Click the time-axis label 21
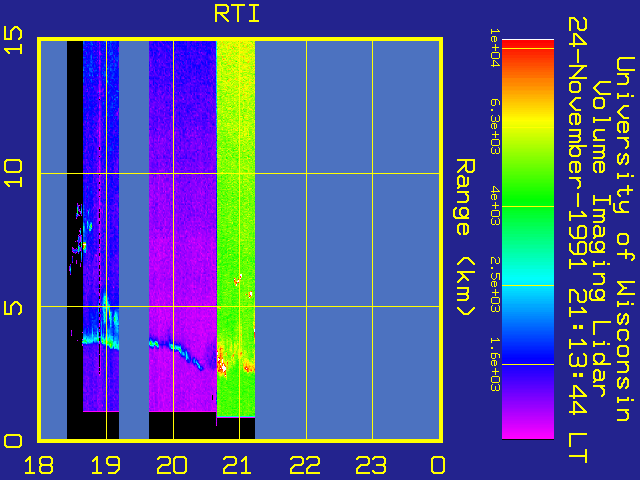Image resolution: width=640 pixels, height=480 pixels. tap(238, 465)
